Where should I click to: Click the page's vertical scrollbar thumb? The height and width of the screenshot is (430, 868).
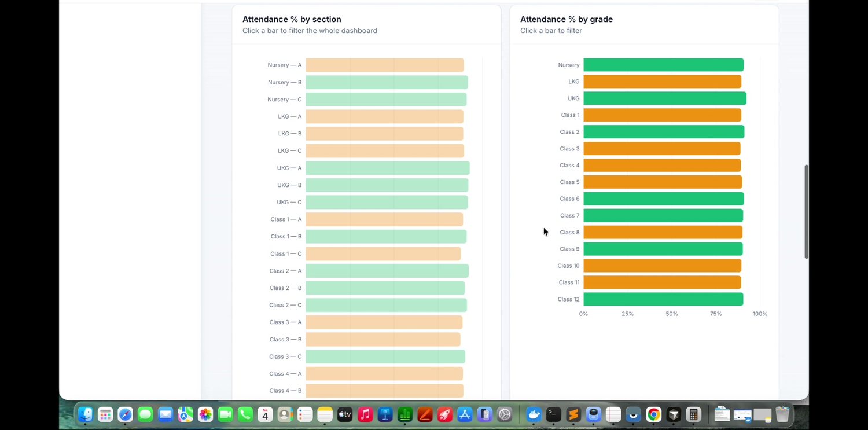806,212
